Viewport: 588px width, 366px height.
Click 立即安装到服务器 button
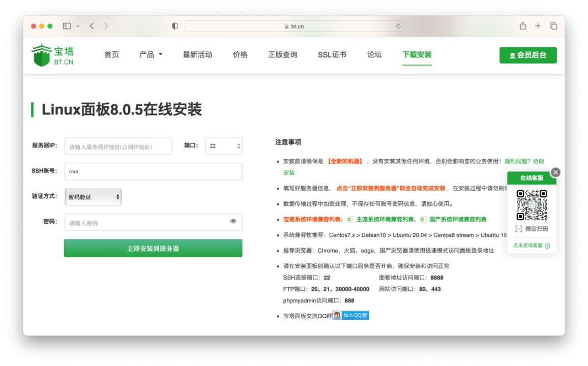point(153,249)
